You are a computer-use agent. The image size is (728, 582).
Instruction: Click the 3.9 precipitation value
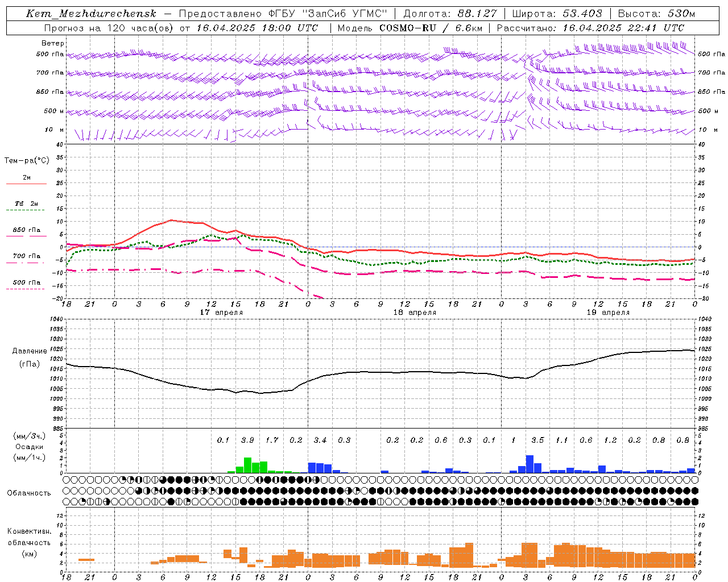pos(247,440)
